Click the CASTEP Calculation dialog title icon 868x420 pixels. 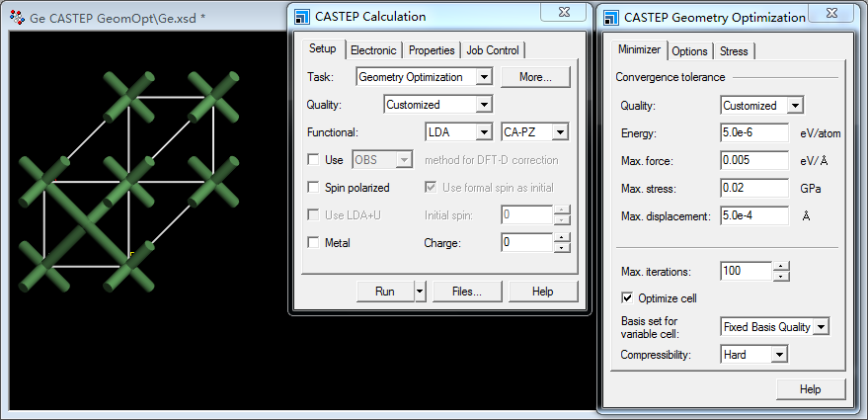[303, 16]
